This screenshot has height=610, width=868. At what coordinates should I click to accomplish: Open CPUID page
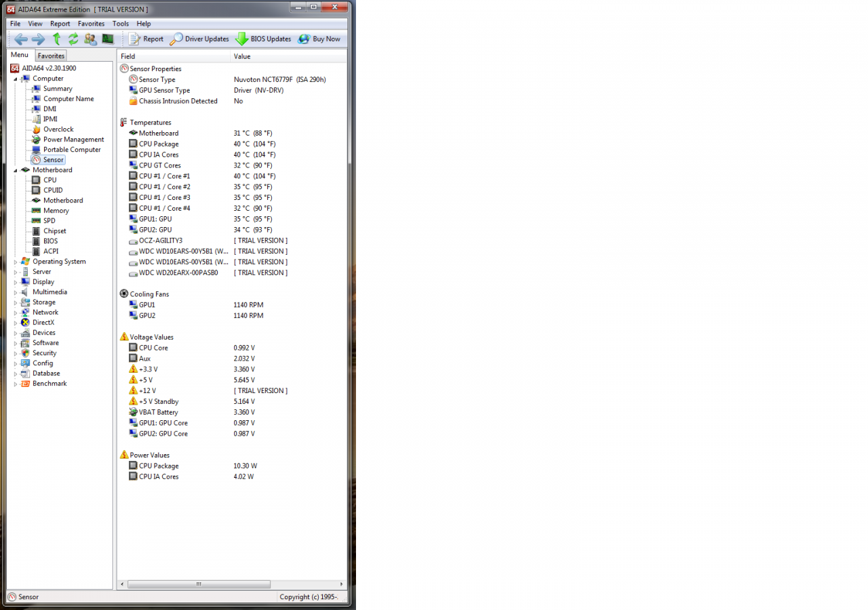click(54, 190)
